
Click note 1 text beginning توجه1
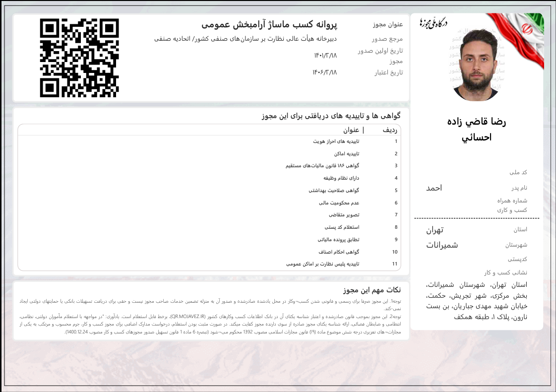210,305
